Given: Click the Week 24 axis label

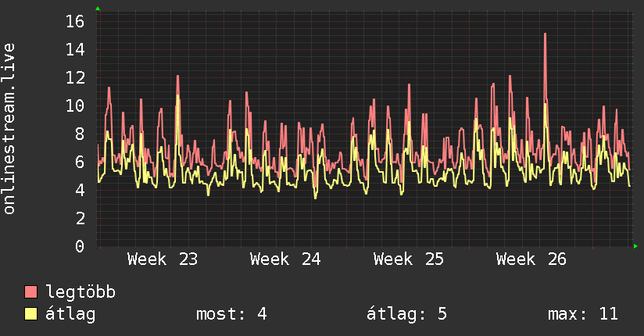Looking at the screenshot, I should click(x=285, y=259).
